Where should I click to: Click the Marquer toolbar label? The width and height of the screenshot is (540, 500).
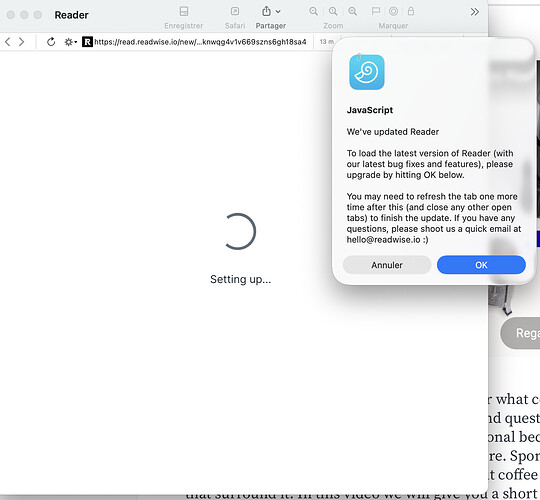(393, 26)
